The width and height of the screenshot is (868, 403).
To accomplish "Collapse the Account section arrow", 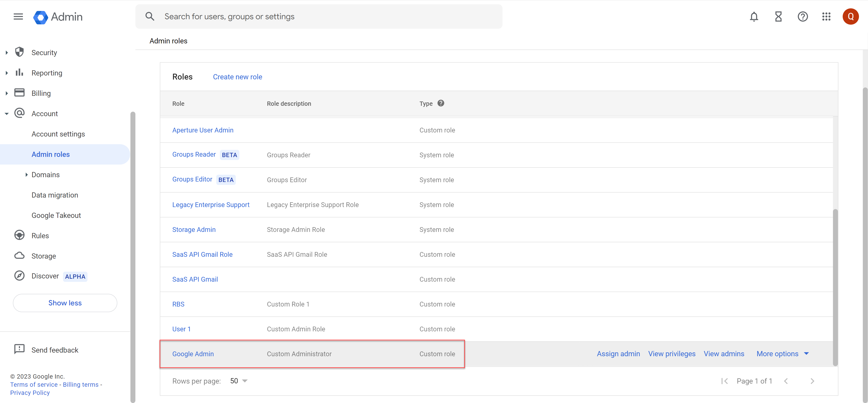I will (6, 113).
